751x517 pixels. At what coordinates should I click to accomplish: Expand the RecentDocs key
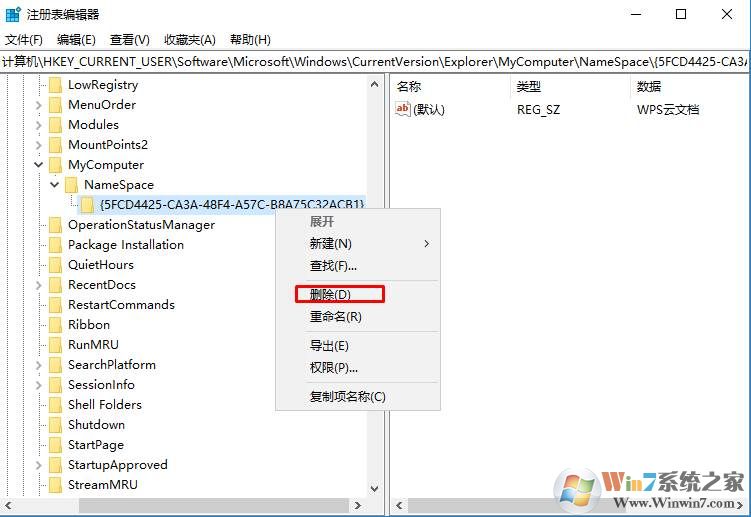click(39, 285)
